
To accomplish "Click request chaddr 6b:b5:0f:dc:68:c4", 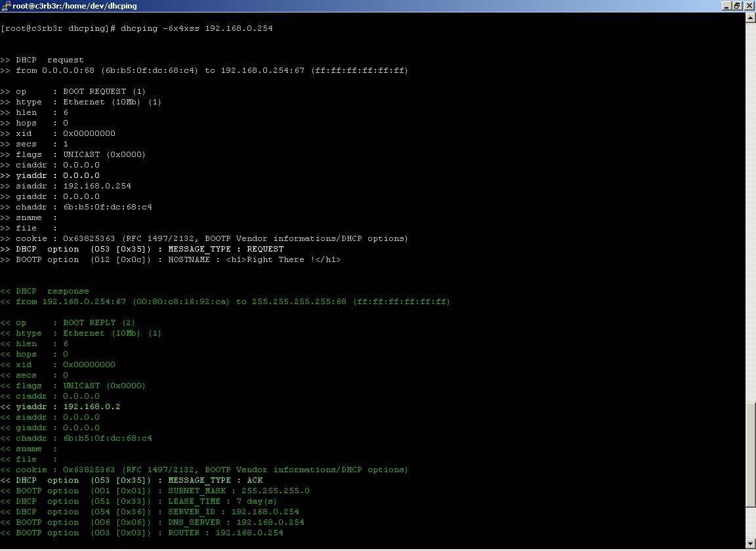I will tap(108, 207).
